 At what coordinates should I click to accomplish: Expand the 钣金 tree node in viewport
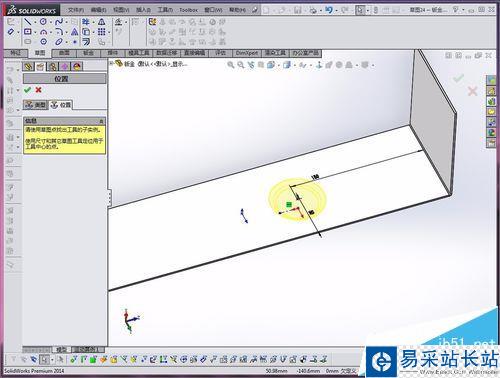coord(112,63)
